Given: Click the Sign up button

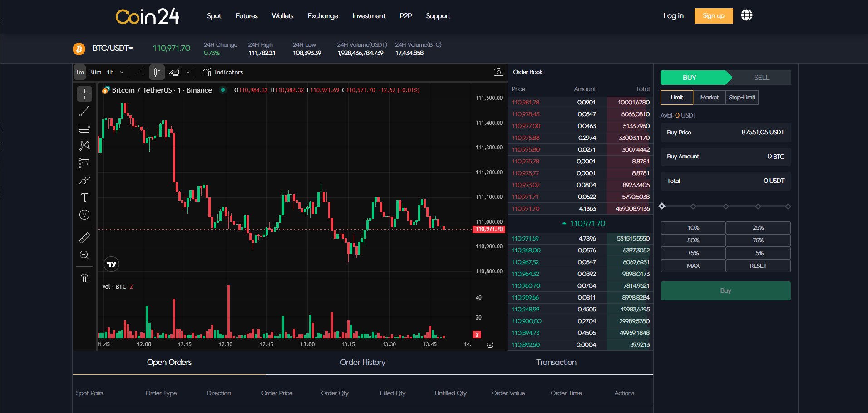Looking at the screenshot, I should pyautogui.click(x=713, y=15).
